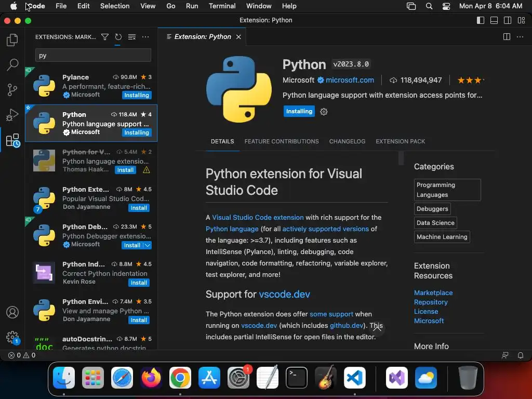Open the Explorer view in activity bar

click(12, 40)
